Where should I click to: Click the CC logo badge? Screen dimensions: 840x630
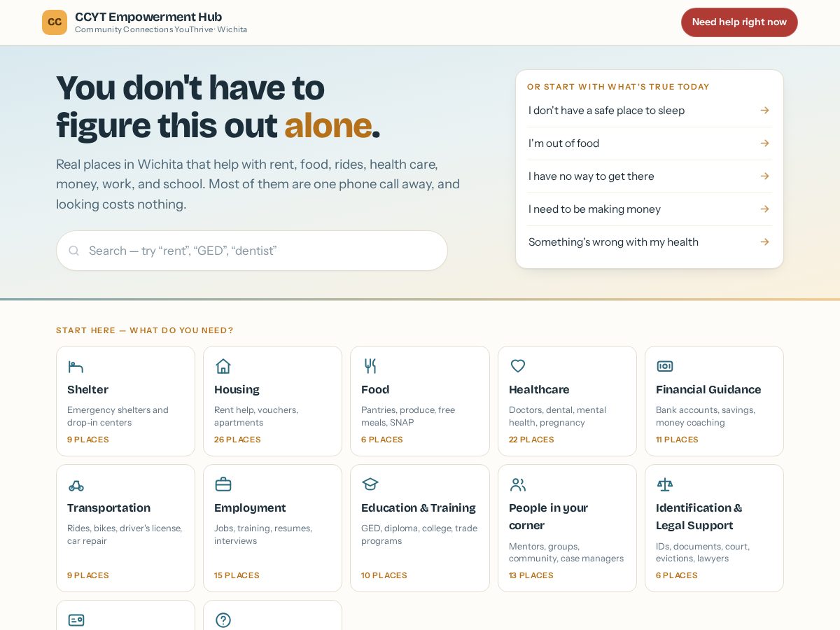[55, 22]
